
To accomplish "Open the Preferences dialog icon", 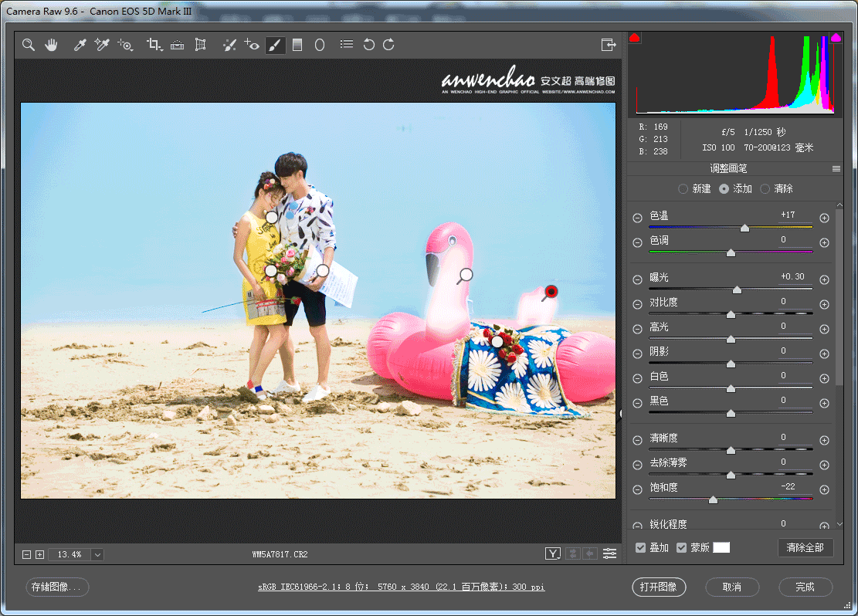I will click(347, 44).
